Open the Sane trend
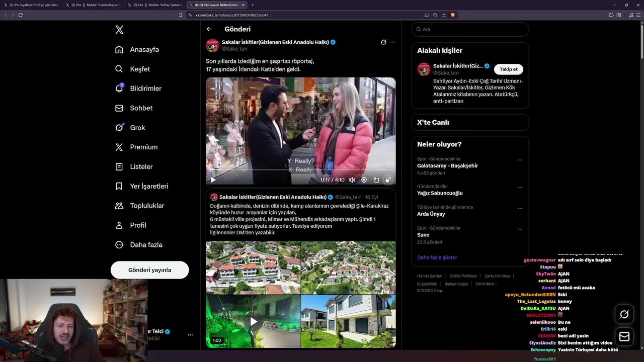 click(x=423, y=235)
